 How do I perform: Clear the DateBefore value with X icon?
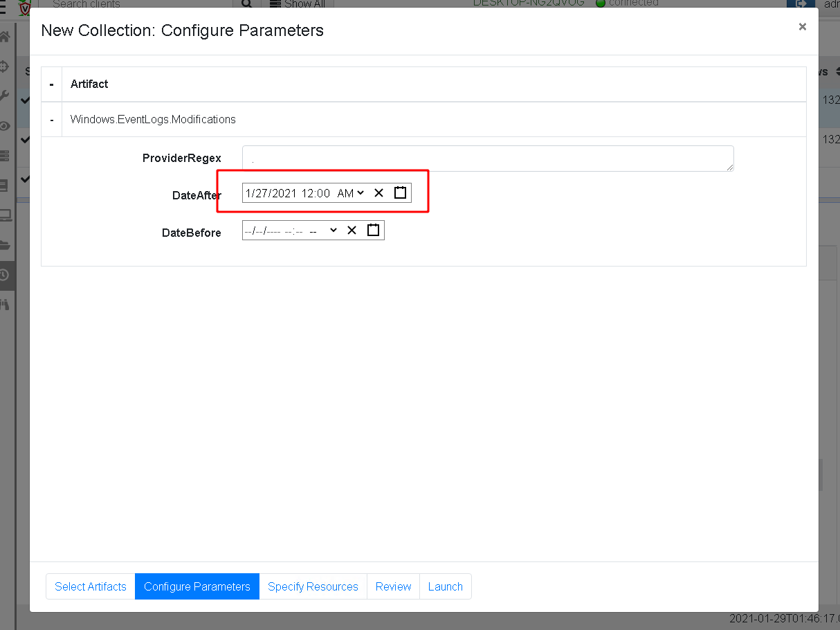click(x=351, y=231)
